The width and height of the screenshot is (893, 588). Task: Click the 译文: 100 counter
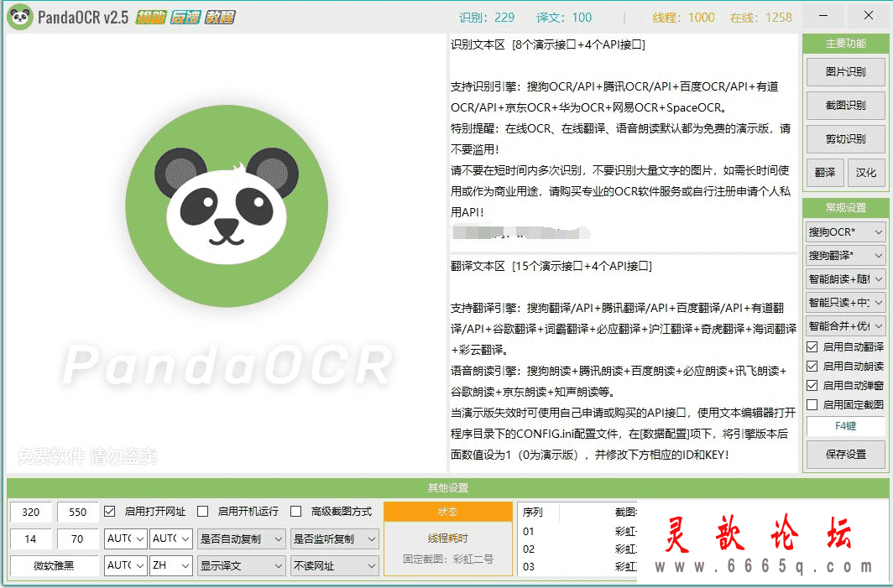(564, 18)
